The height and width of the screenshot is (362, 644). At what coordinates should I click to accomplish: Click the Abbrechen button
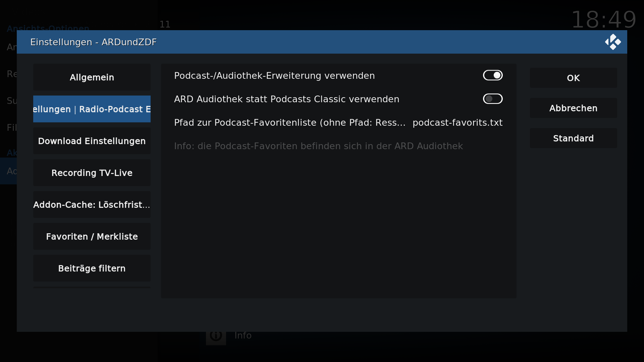(574, 108)
